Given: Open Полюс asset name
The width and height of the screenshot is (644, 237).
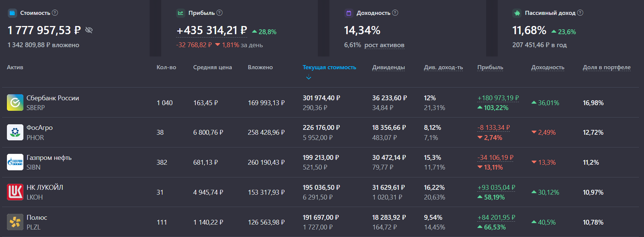Looking at the screenshot, I should (x=37, y=218).
